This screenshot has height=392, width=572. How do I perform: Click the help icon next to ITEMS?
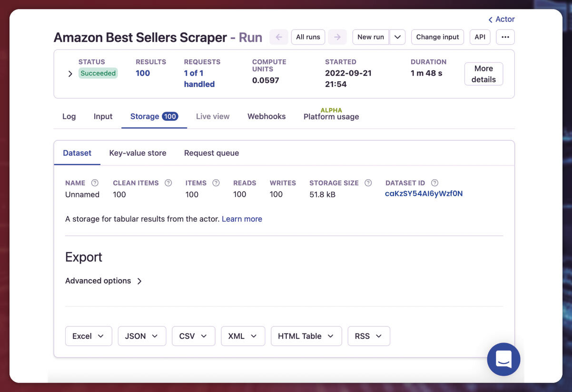click(216, 183)
